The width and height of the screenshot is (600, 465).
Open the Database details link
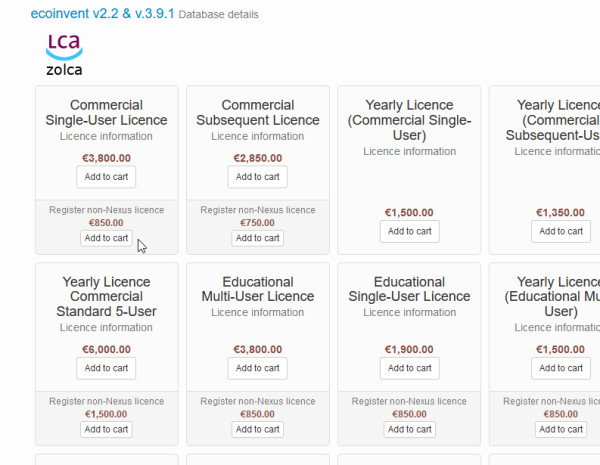coord(218,15)
